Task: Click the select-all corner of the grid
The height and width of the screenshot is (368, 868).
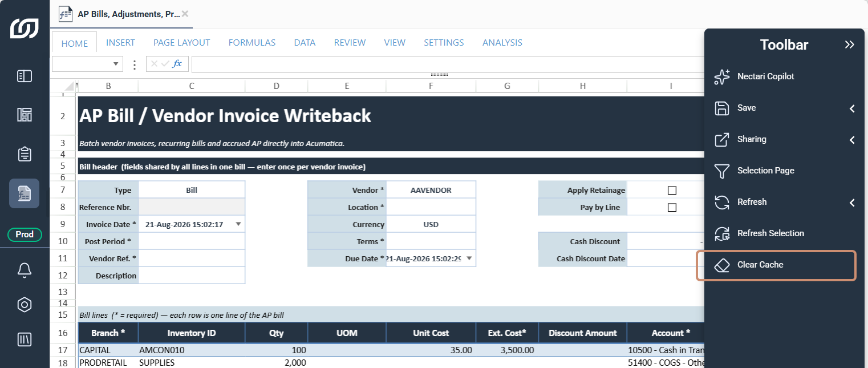Action: [x=69, y=86]
